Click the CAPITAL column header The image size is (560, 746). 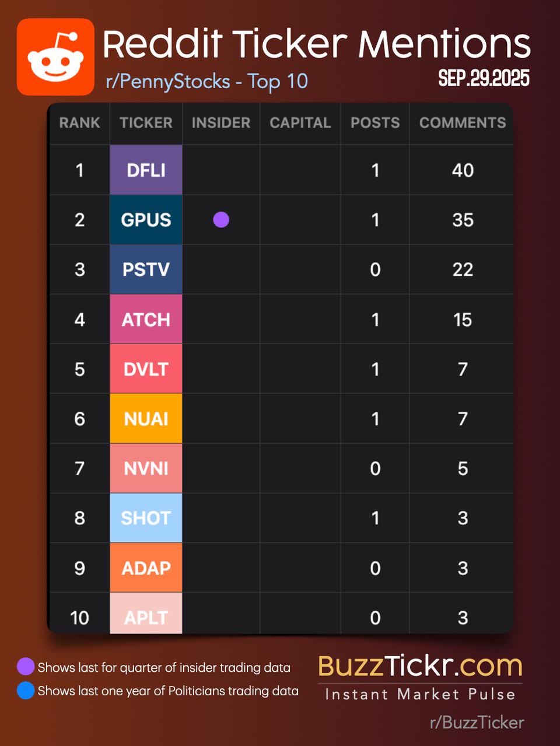(300, 123)
